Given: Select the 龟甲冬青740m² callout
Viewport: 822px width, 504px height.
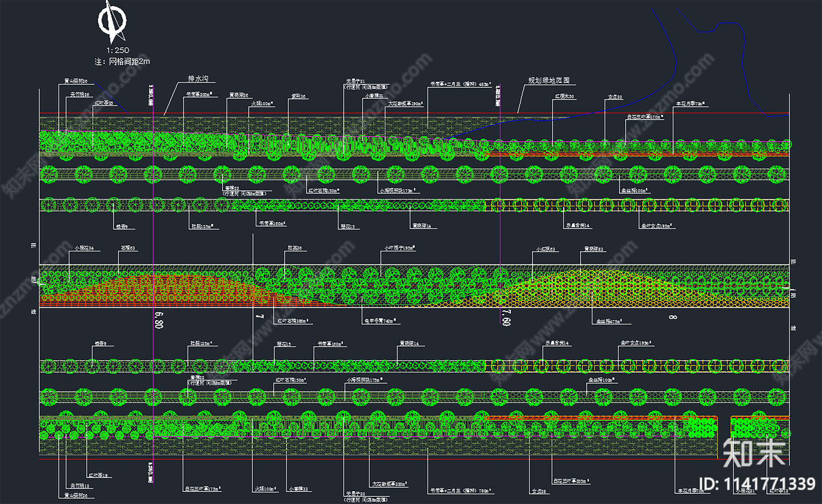Looking at the screenshot, I should coord(380,321).
